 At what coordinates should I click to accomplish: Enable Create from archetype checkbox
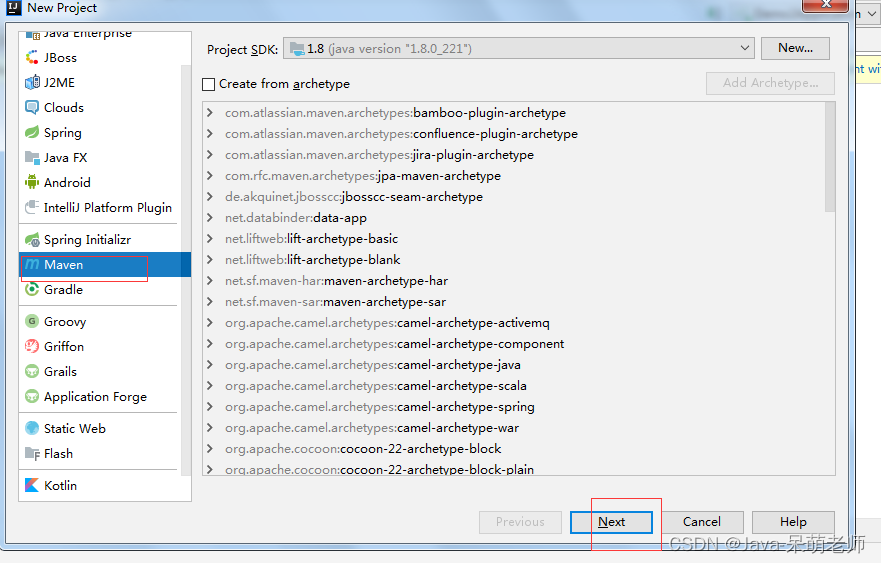point(208,84)
